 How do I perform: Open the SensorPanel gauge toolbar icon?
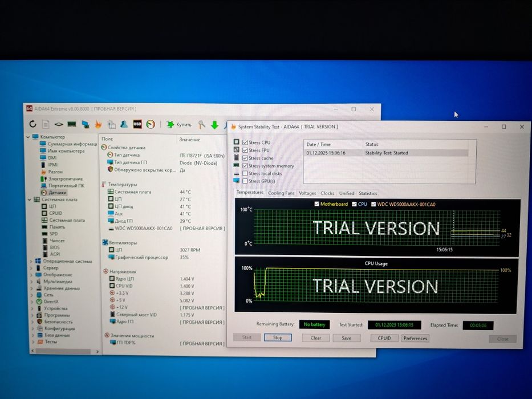(151, 124)
